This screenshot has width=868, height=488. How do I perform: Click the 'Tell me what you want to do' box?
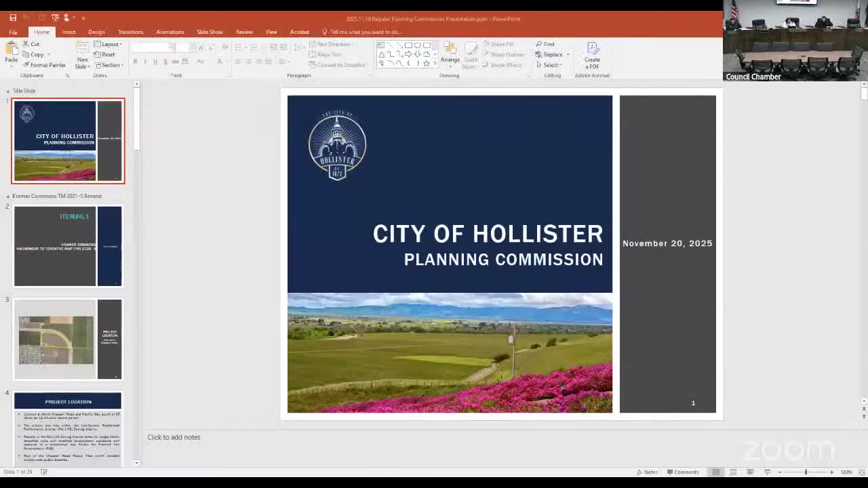coord(362,32)
